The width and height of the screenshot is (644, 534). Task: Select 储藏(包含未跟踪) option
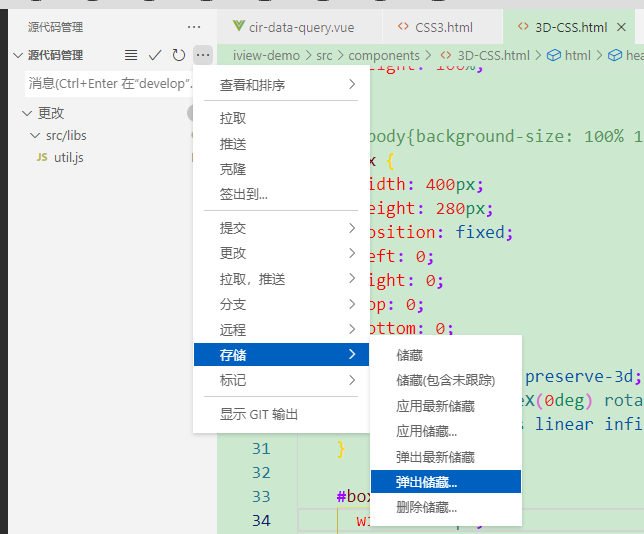click(x=446, y=380)
